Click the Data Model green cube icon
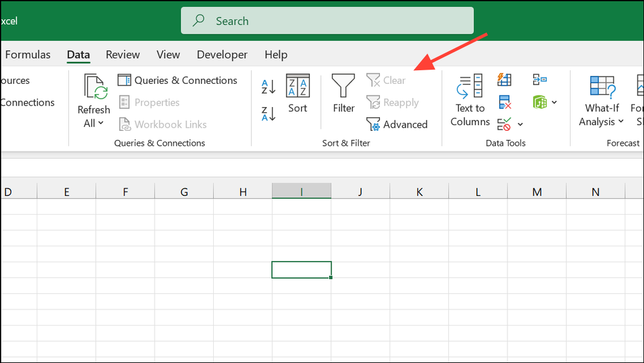The width and height of the screenshot is (644, 363). pyautogui.click(x=540, y=102)
